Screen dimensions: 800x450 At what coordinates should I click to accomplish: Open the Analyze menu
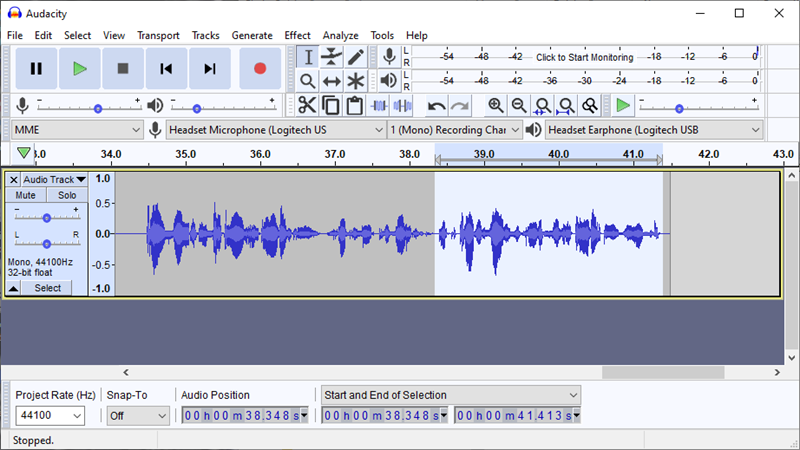340,35
